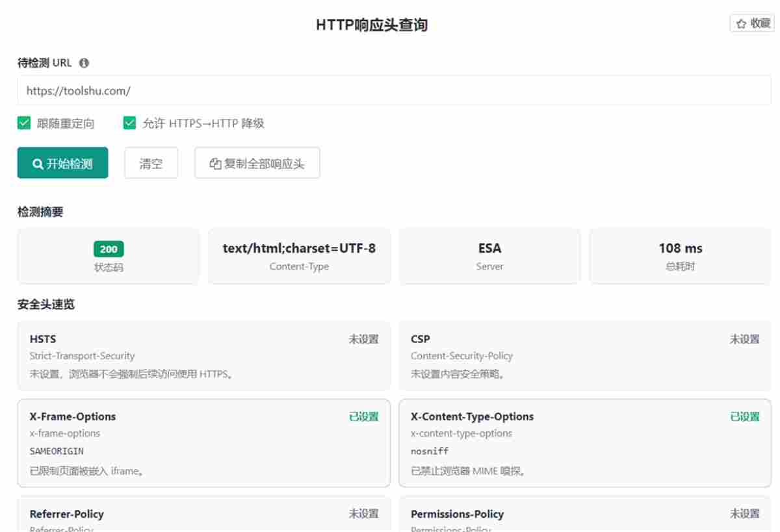Click the X-Frame-Options card title

[73, 416]
